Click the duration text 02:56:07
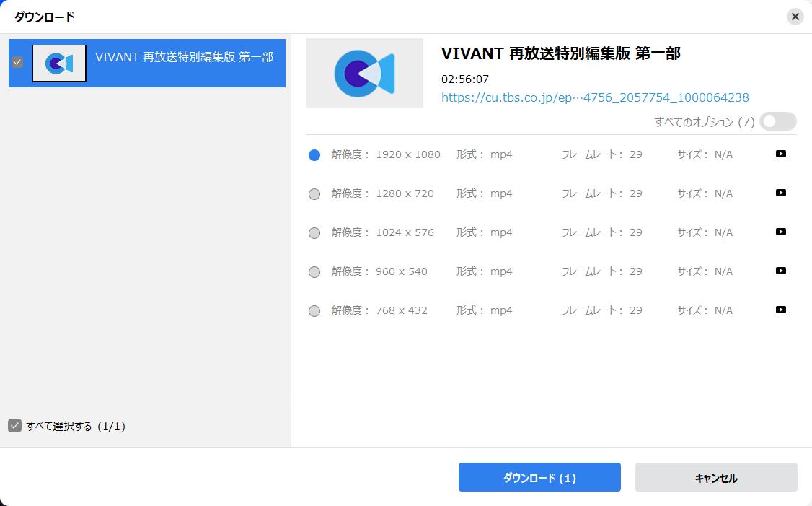The image size is (812, 506). pos(465,79)
